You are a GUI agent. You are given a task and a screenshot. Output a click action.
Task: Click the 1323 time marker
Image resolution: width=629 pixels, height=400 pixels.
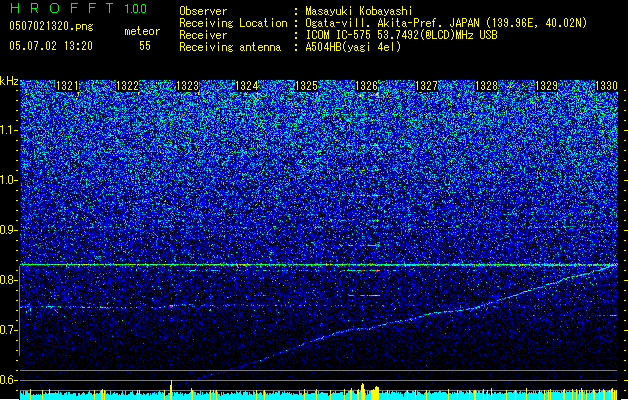(x=187, y=86)
